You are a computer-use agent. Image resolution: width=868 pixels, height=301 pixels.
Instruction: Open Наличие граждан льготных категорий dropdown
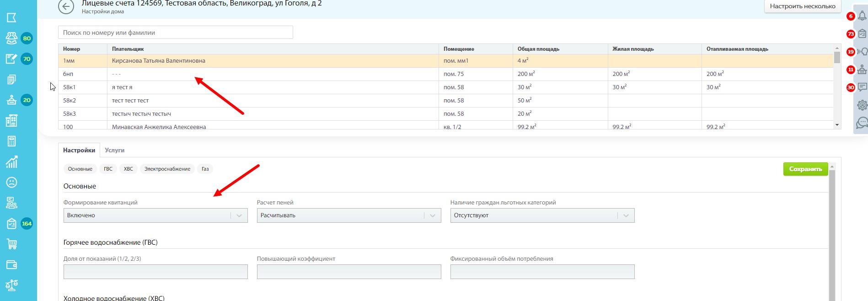pos(542,215)
